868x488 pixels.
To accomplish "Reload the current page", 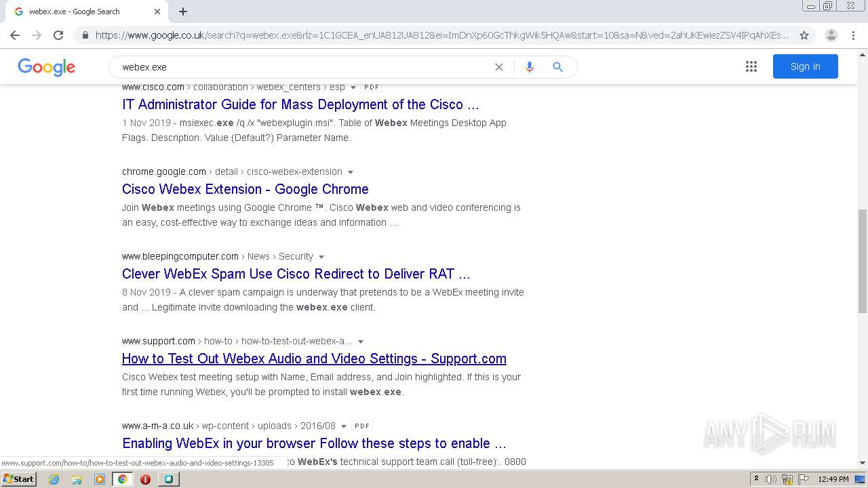I will [58, 35].
